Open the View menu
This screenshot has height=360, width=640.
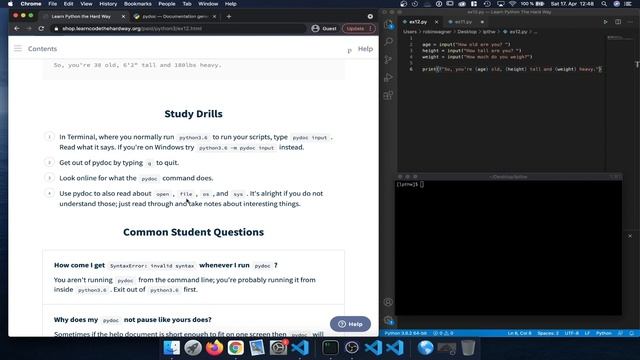pyautogui.click(x=86, y=4)
